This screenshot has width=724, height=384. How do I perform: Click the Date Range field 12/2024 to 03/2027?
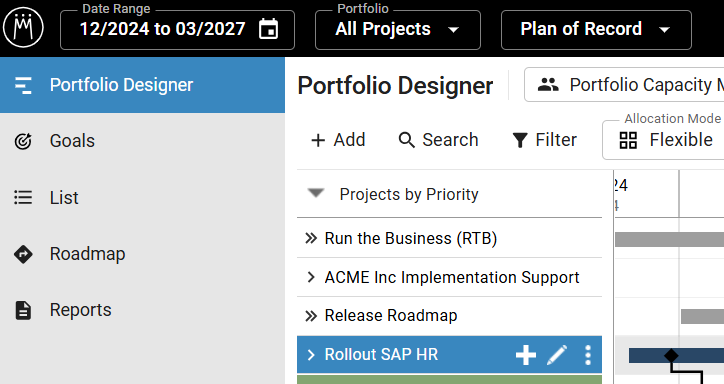[x=177, y=30]
